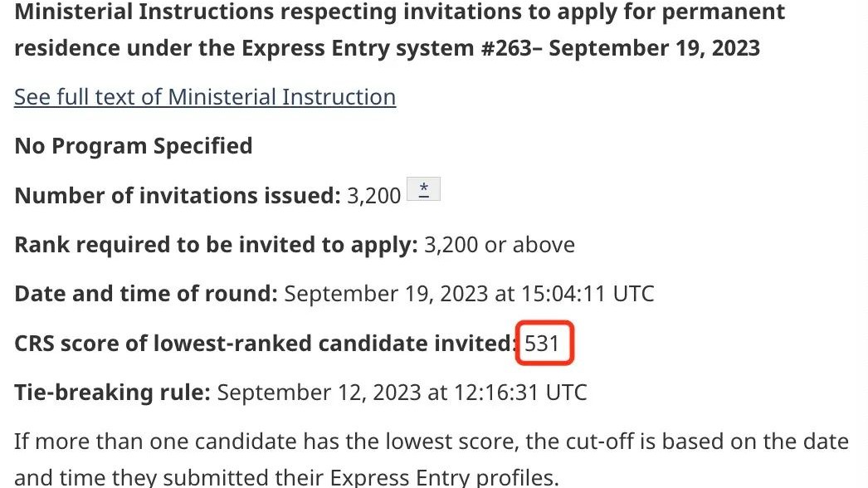Click the 'Date and time of round:' label
This screenshot has width=868, height=488.
145,294
